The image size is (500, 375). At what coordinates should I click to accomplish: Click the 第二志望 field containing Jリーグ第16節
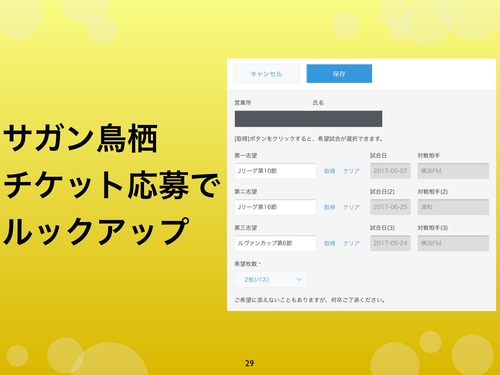coord(275,207)
